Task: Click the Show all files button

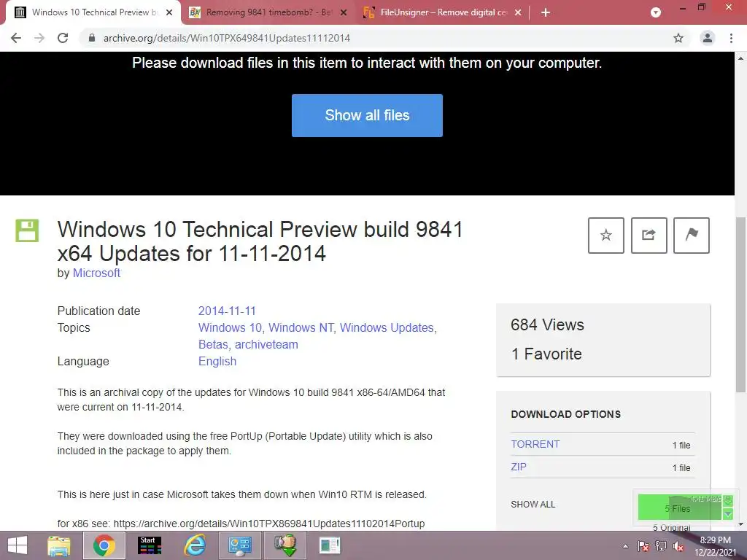Action: pos(367,115)
